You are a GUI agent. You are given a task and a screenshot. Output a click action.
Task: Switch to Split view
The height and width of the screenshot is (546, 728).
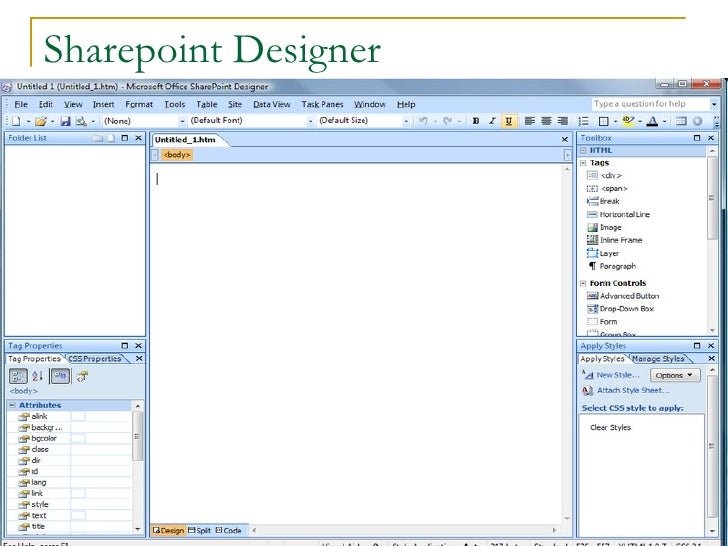point(199,530)
